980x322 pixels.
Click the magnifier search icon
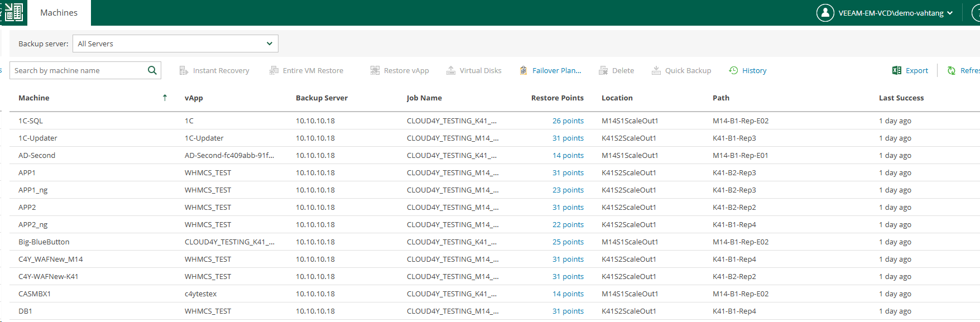coord(152,70)
